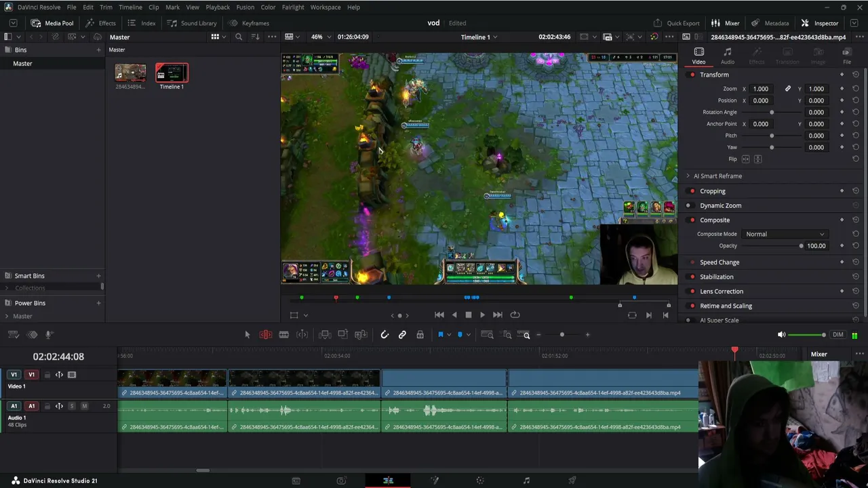868x488 pixels.
Task: Toggle the Metadata panel
Action: pos(770,23)
